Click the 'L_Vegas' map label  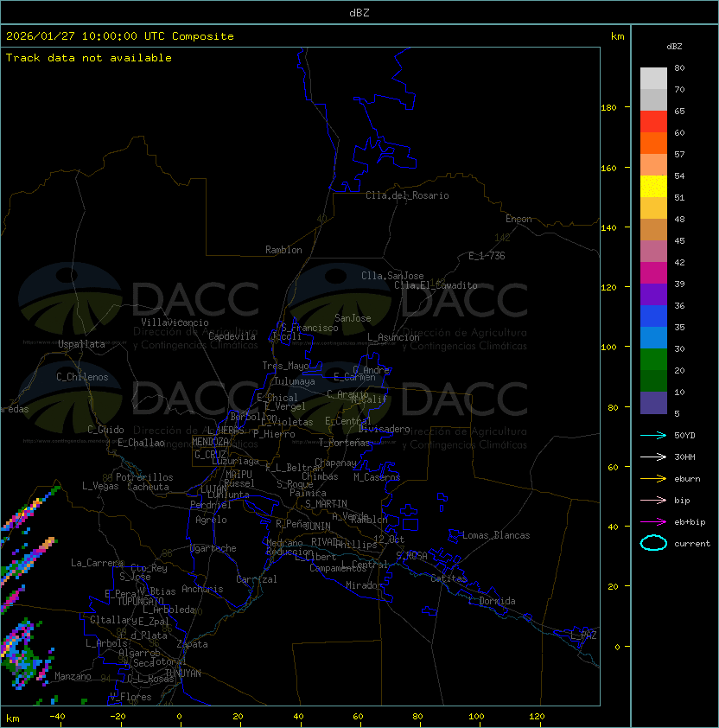click(100, 486)
